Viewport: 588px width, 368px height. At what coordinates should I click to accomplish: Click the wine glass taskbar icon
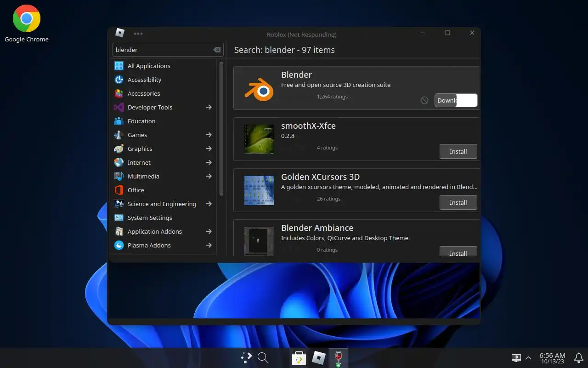pos(339,358)
